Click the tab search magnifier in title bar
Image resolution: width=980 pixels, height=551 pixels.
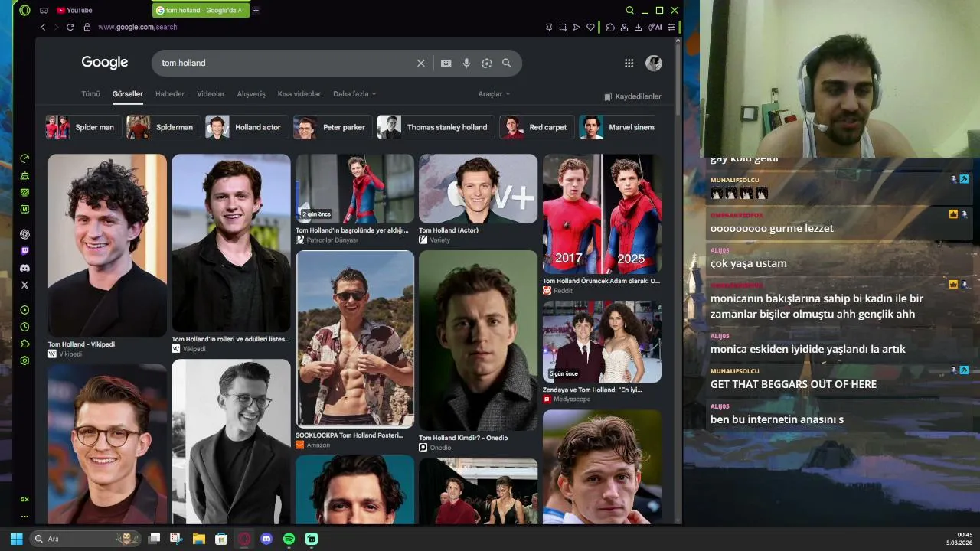tap(630, 10)
